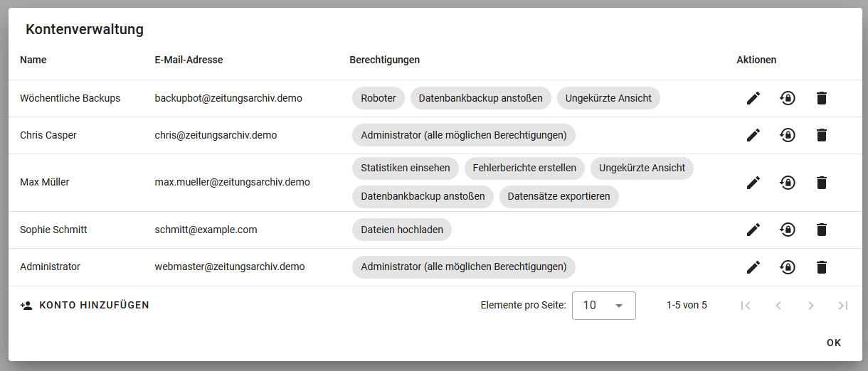The width and height of the screenshot is (868, 371).
Task: Reset Max Müller's password
Action: (788, 183)
